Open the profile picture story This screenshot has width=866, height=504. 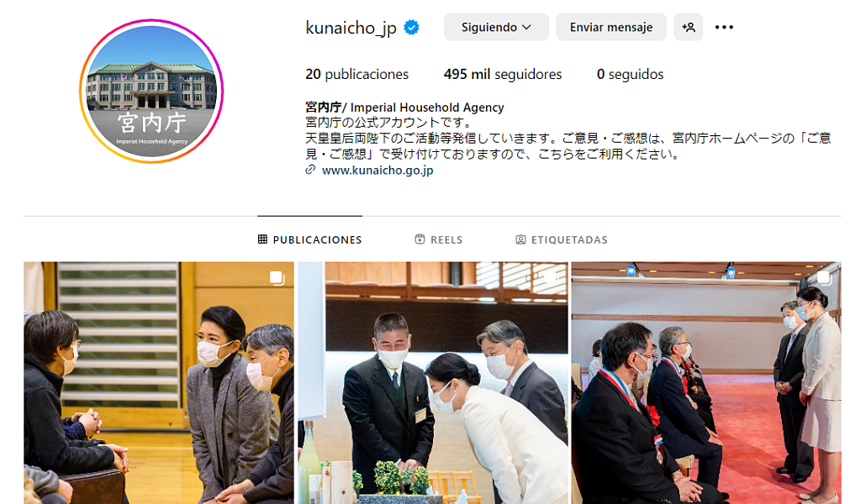[x=151, y=91]
